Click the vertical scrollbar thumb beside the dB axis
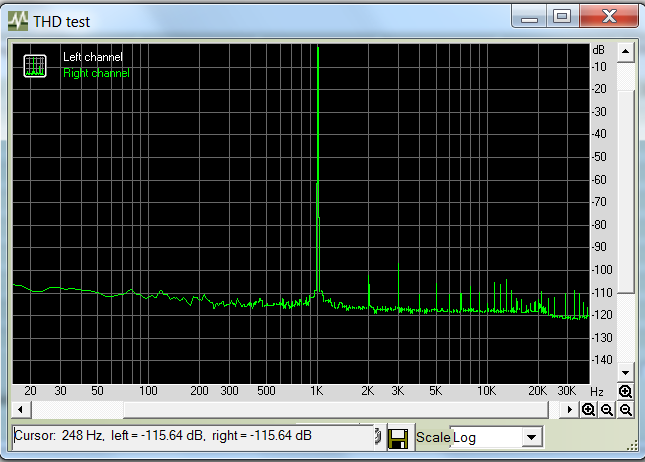This screenshot has width=645, height=462. click(626, 192)
